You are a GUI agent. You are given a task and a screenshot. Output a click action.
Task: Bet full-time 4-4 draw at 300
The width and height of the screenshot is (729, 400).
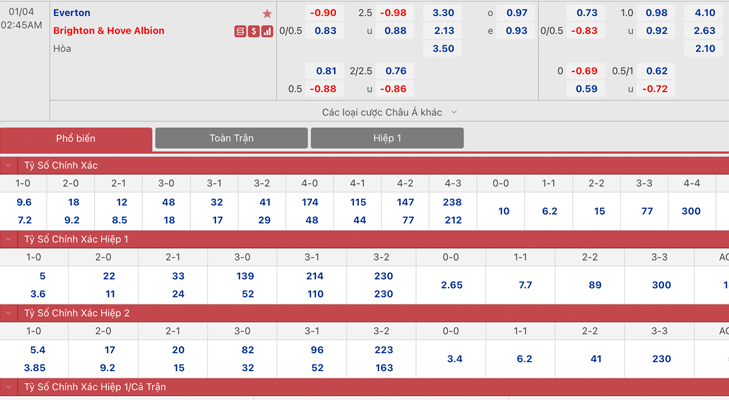(691, 211)
